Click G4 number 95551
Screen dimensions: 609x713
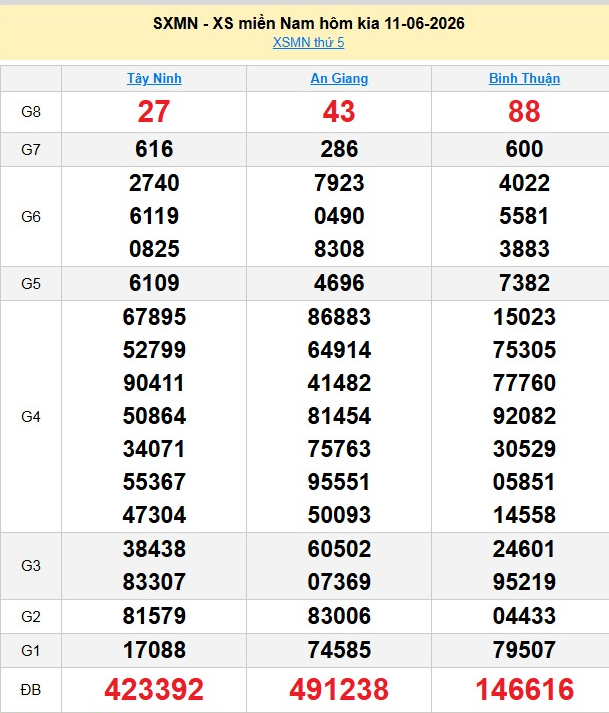tap(339, 482)
